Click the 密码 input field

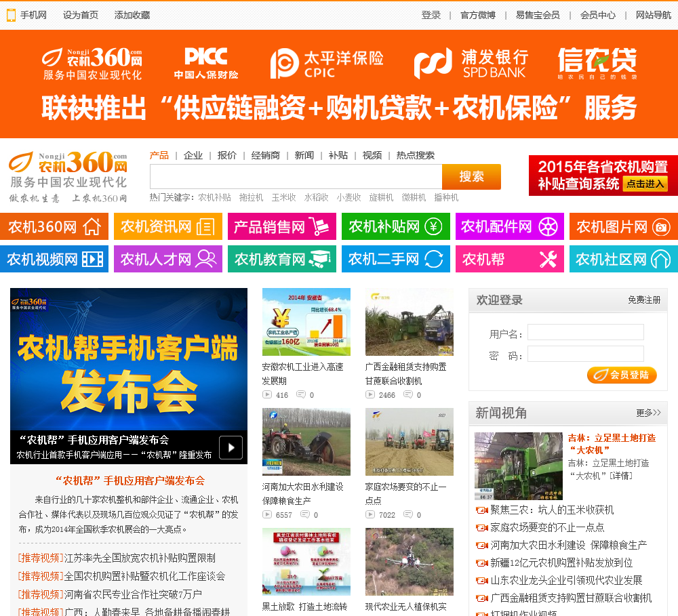586,354
